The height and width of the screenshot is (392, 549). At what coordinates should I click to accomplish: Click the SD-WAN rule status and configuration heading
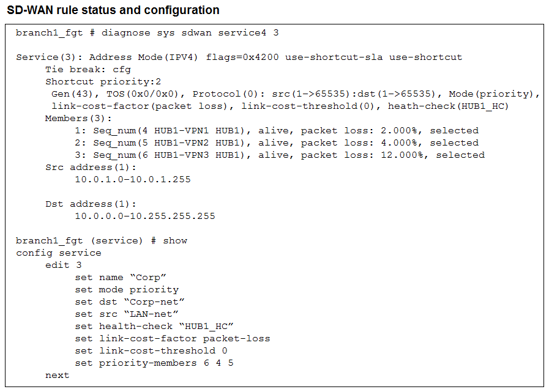pos(113,10)
